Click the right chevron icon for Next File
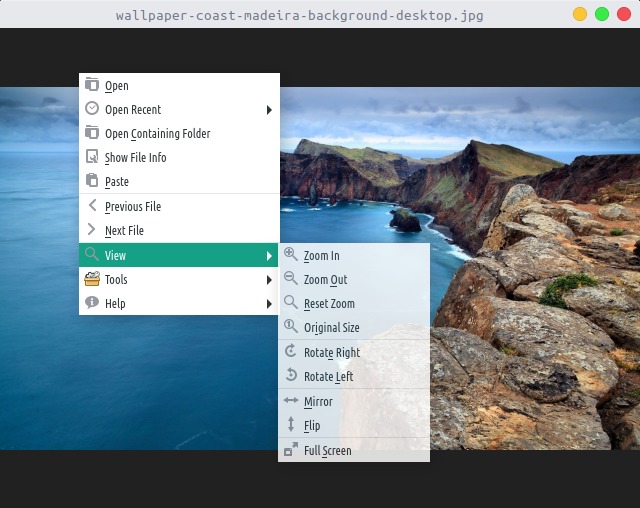 [91, 229]
